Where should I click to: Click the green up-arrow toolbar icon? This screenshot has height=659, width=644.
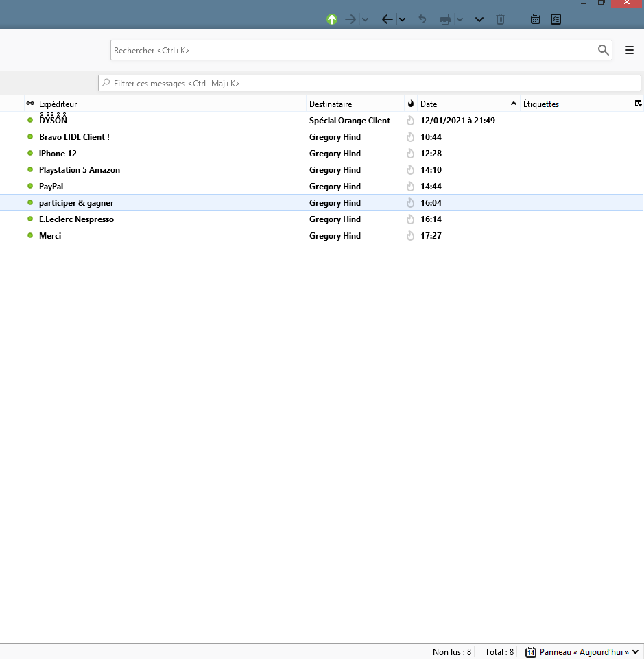point(332,19)
